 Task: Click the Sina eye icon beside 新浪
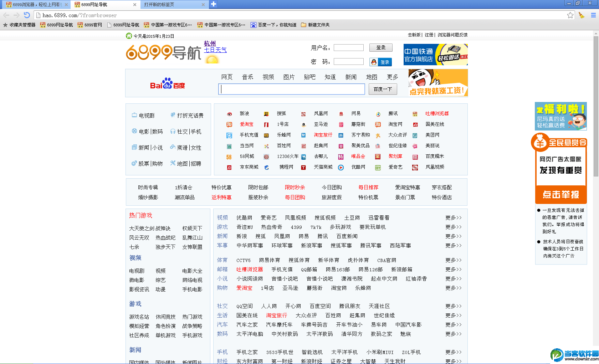(229, 114)
